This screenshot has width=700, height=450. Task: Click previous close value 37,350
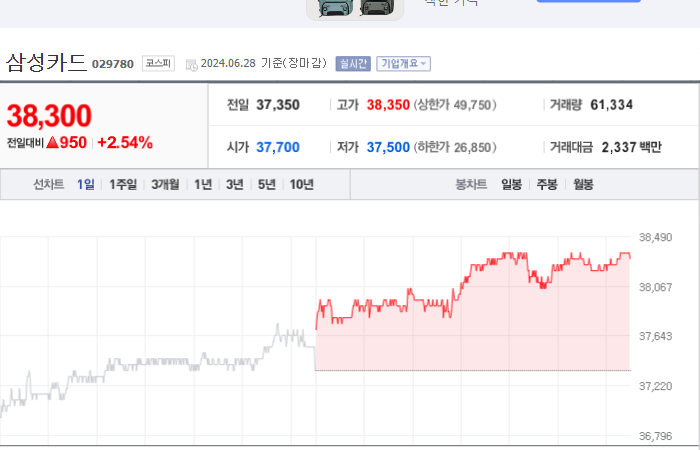[278, 105]
